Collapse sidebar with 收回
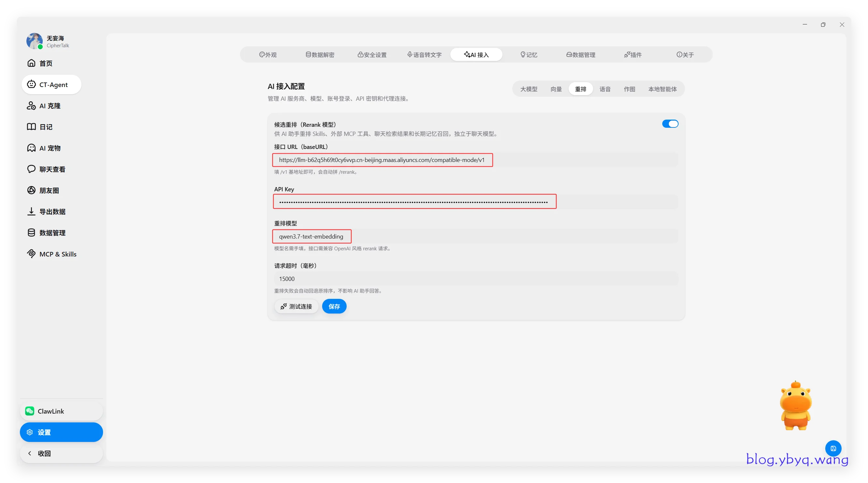This screenshot has width=868, height=483. click(61, 453)
